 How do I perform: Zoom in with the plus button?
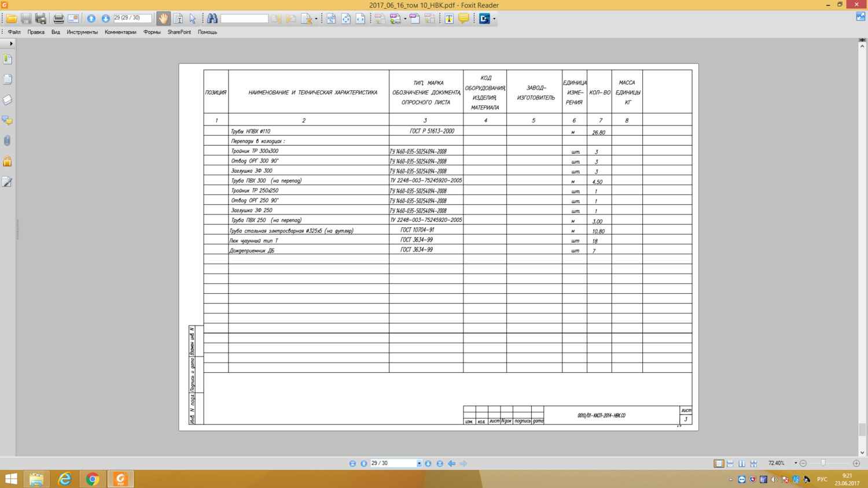(856, 463)
